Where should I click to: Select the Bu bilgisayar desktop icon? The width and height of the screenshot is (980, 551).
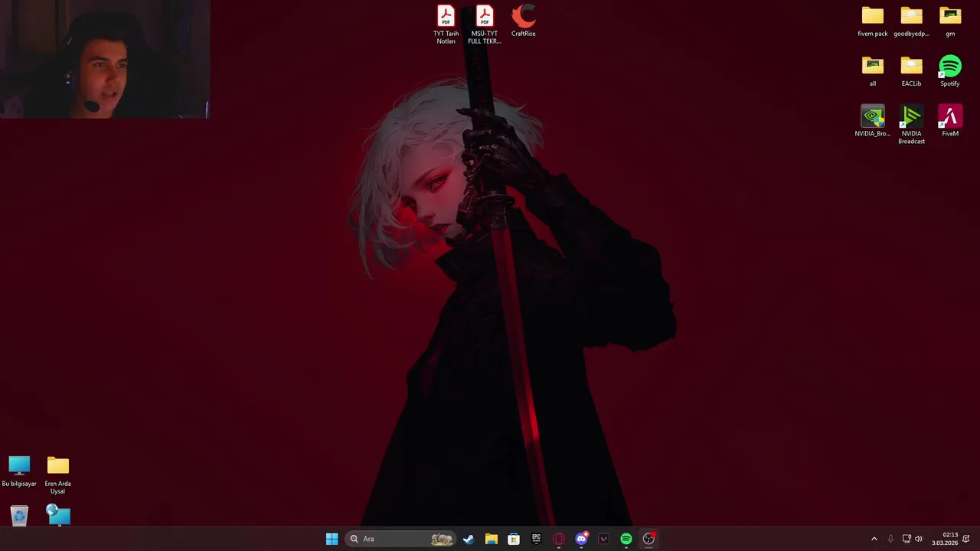tap(19, 471)
